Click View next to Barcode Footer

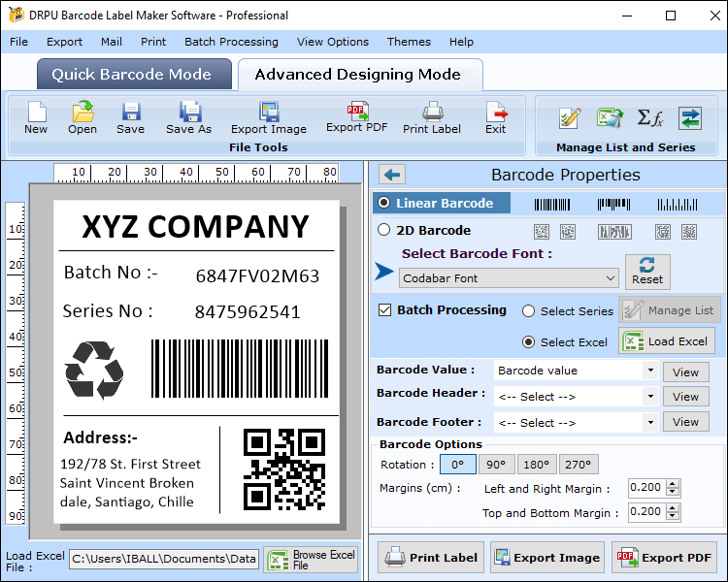pos(685,422)
